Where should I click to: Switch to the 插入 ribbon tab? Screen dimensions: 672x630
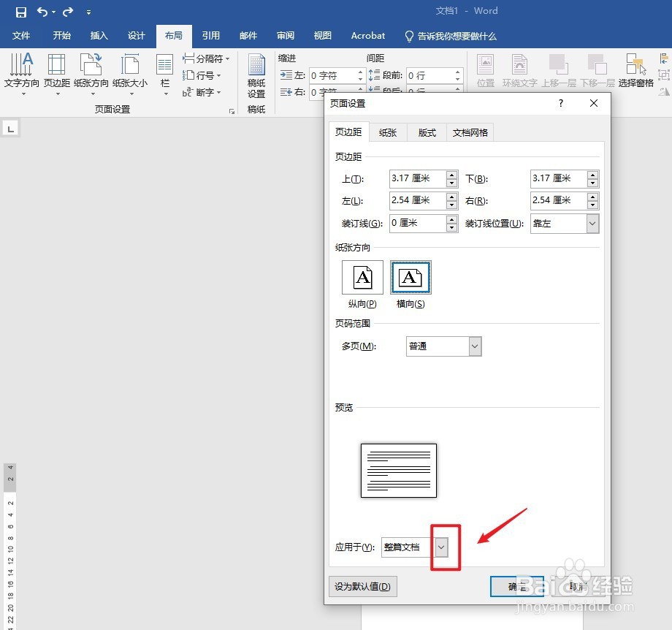[x=99, y=36]
